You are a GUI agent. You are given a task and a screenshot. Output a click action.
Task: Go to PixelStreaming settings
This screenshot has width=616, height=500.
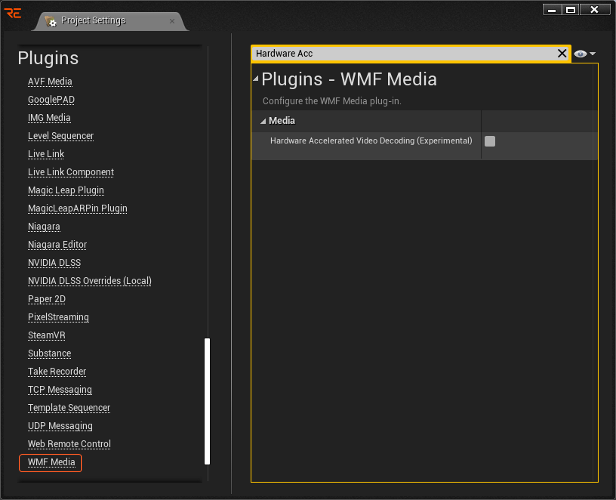coord(58,317)
